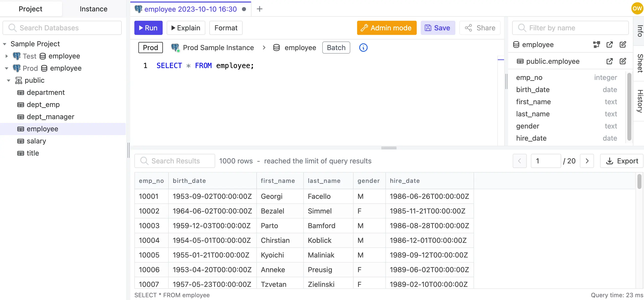Click the Explain button
The width and height of the screenshot is (644, 300).
point(186,28)
